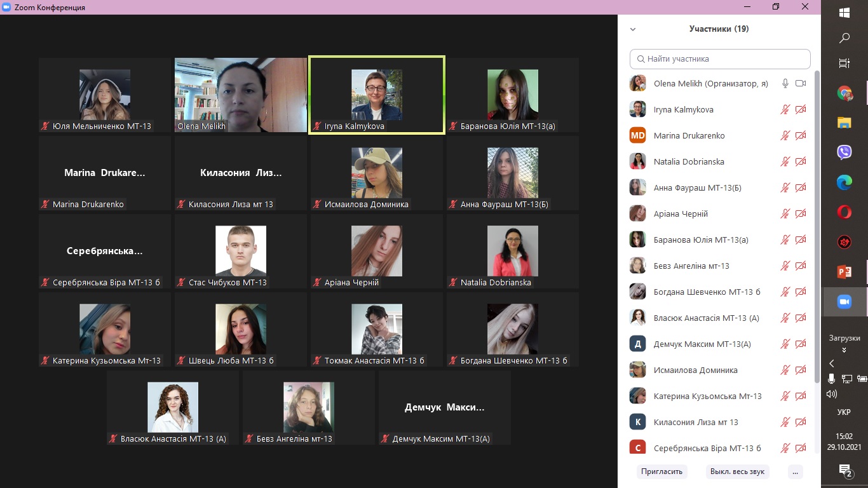
Task: Select Olena Melikh's live video tile
Action: (x=240, y=95)
